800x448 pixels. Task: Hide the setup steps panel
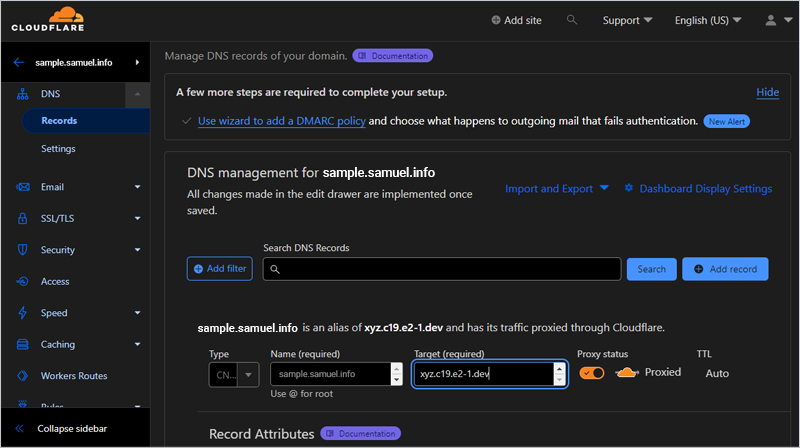click(x=767, y=92)
